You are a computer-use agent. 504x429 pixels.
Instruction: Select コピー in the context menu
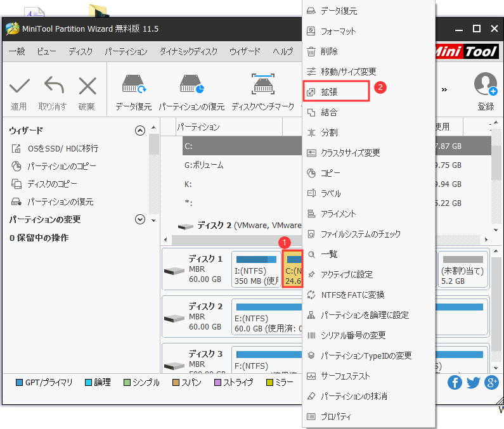coord(369,173)
